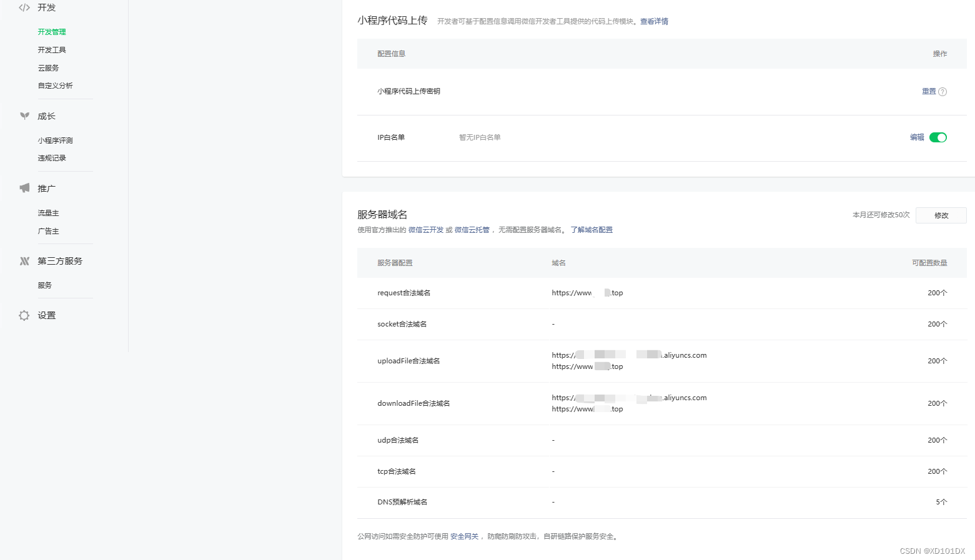Image resolution: width=975 pixels, height=560 pixels.
Task: Click the 推广 section heading
Action: pos(46,188)
